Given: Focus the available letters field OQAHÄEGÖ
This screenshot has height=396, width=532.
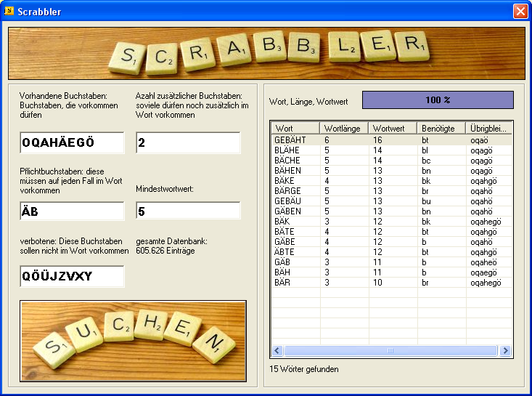Looking at the screenshot, I should point(72,142).
